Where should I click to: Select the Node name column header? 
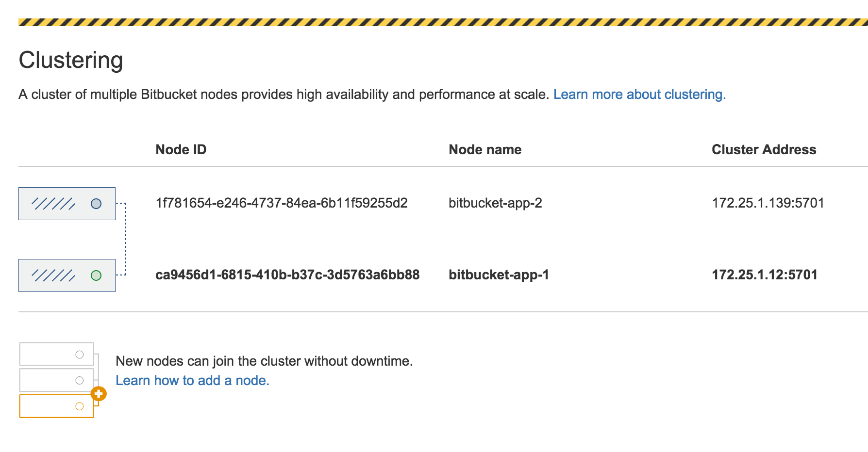tap(485, 149)
